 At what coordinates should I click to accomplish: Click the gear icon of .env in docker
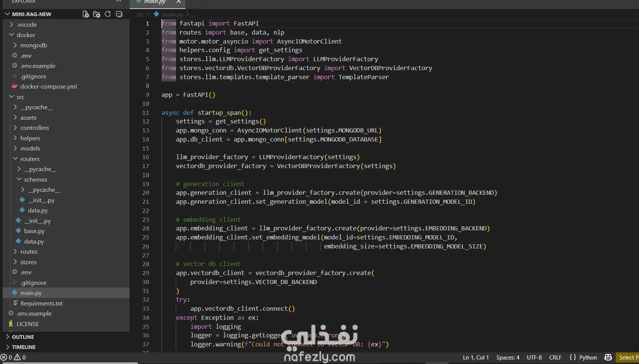(x=15, y=56)
